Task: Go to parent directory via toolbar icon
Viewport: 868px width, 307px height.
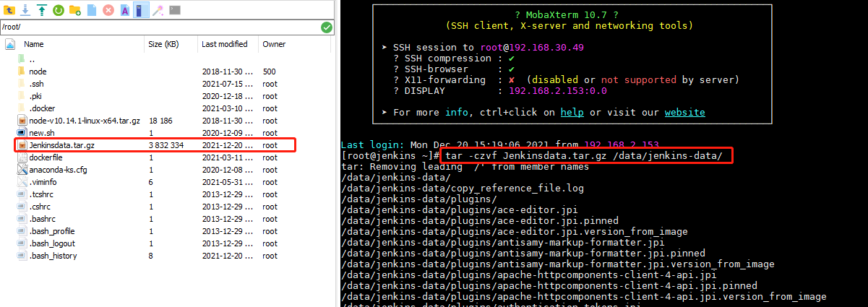Action: tap(9, 10)
